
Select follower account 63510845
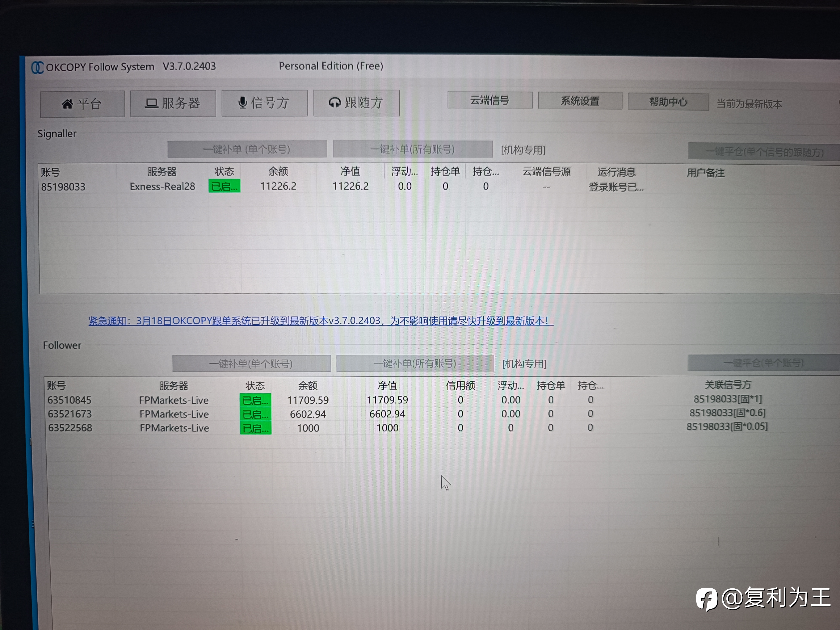pyautogui.click(x=70, y=400)
